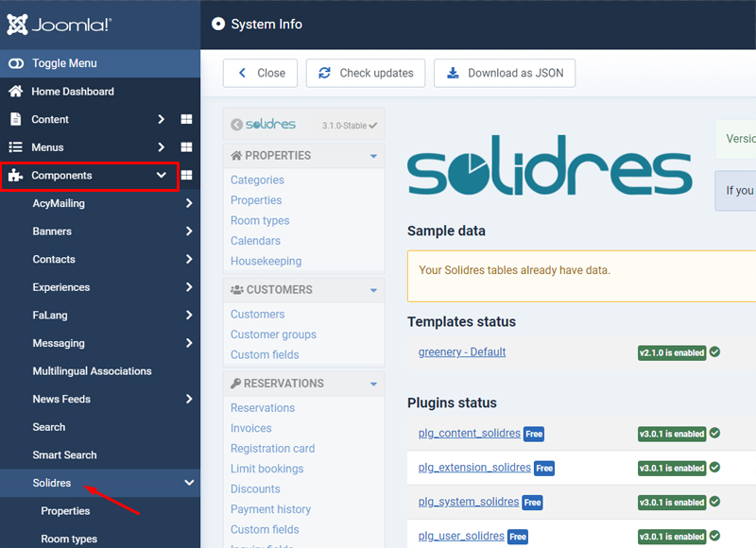Click the Joomla logo icon
The image size is (756, 548).
tap(17, 25)
